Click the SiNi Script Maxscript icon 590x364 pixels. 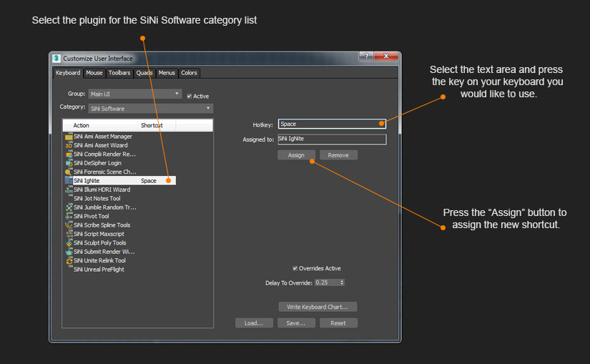(x=69, y=234)
